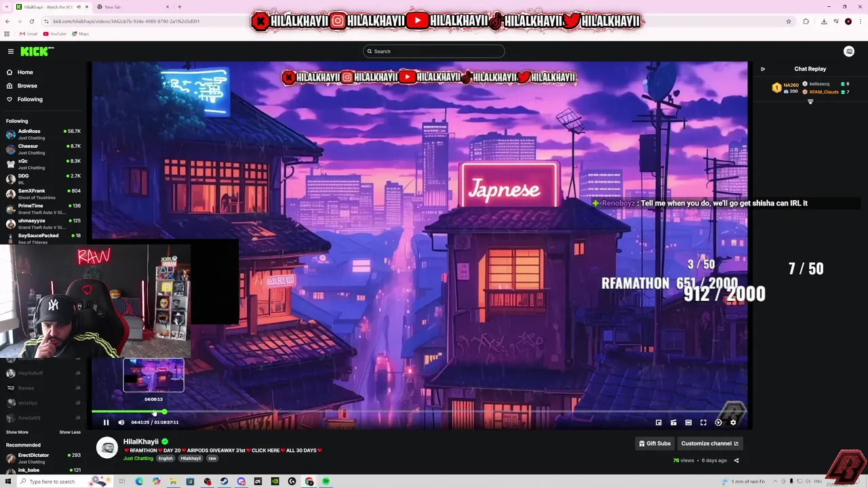Viewport: 868px width, 488px height.
Task: Bookmark this page with star icon
Action: (x=789, y=21)
